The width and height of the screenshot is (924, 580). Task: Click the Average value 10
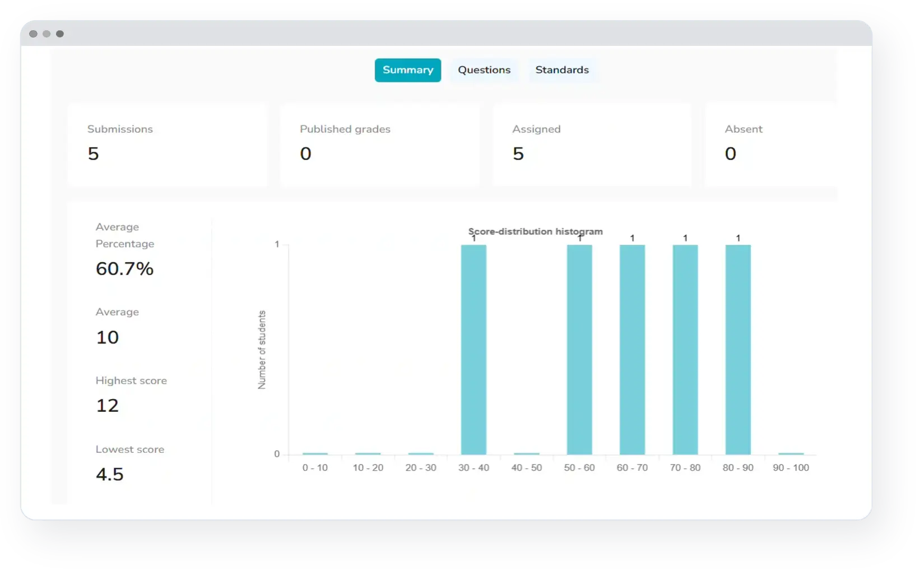tap(107, 337)
